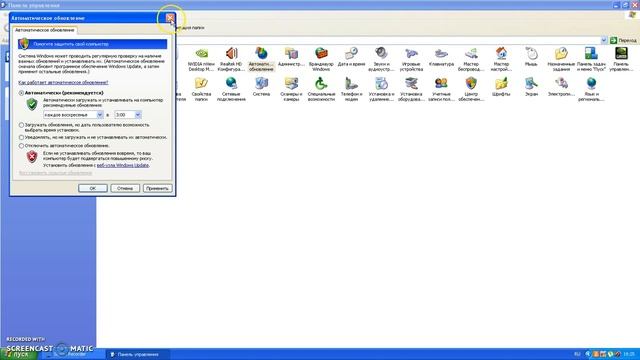Open Мастер беспроводной сети icon
The image size is (640, 360).
471,59
